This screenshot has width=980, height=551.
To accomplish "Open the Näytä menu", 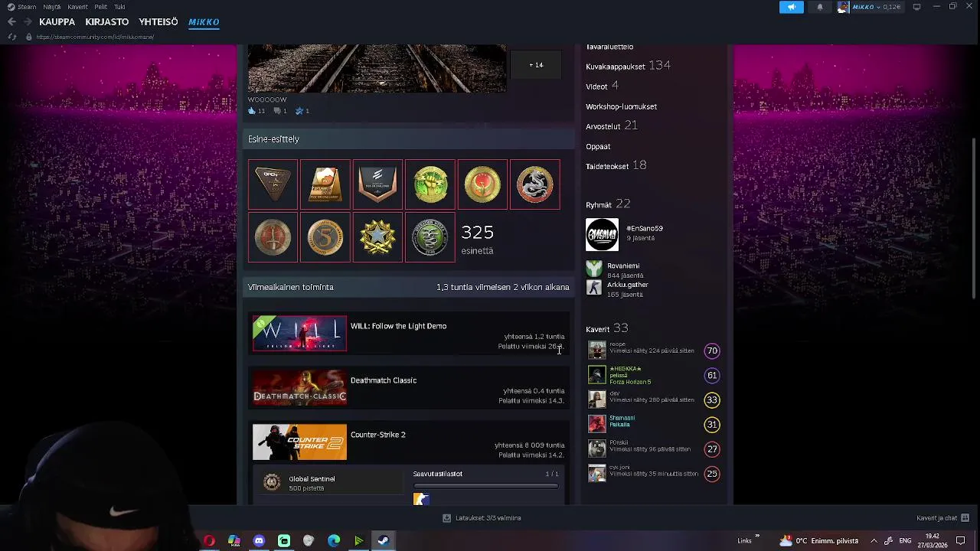I will point(52,7).
